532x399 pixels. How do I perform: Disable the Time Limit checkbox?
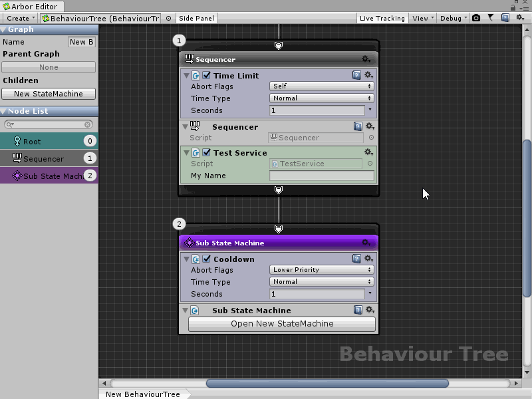click(x=207, y=75)
